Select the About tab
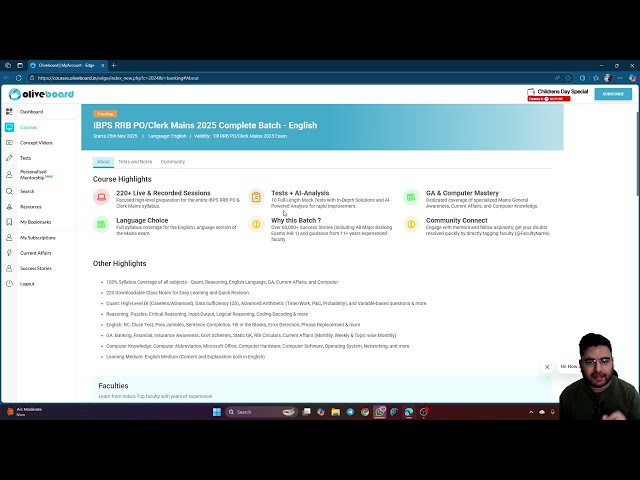This screenshot has height=480, width=640. pyautogui.click(x=104, y=162)
